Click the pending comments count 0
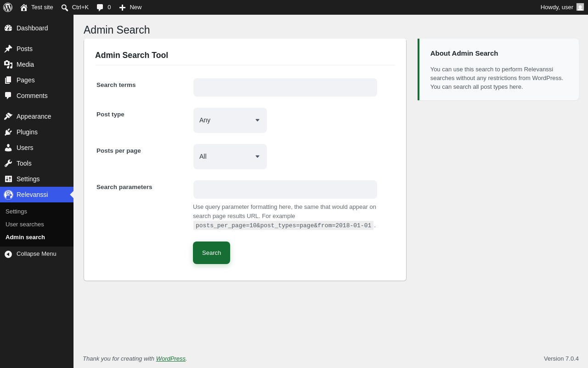The width and height of the screenshot is (588, 368). 109,7
